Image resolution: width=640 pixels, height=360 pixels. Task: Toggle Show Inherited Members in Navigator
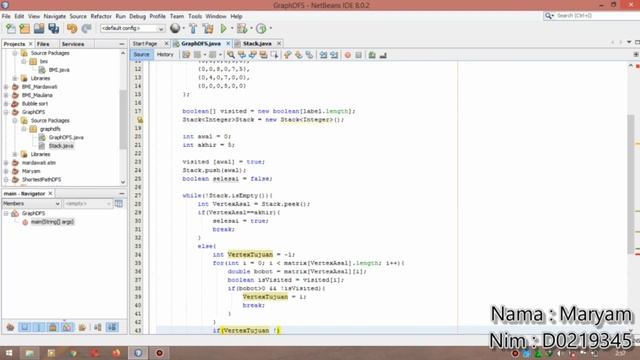tap(10, 327)
